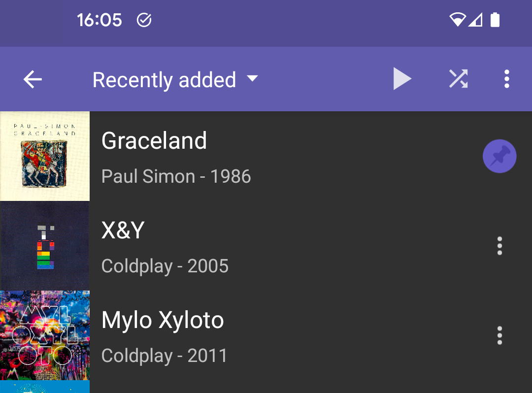Tap the Wi-Fi icon in the status bar
The height and width of the screenshot is (393, 532).
(459, 20)
